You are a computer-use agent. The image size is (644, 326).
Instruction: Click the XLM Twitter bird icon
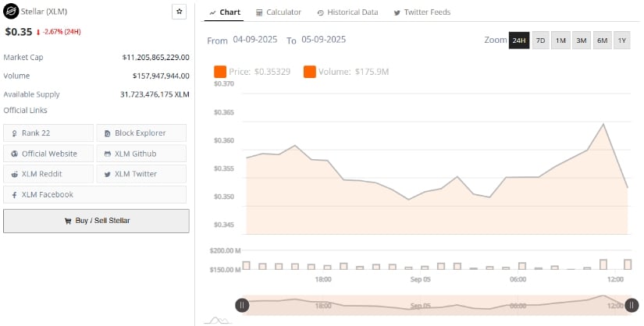108,175
